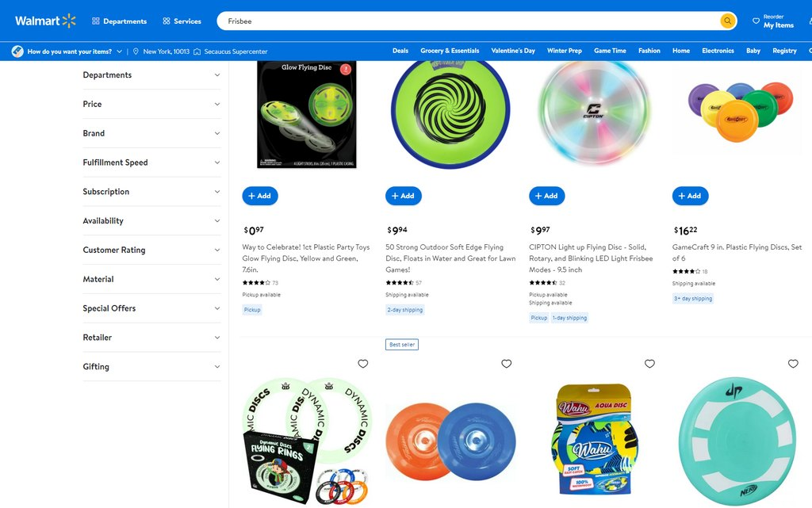The image size is (812, 508).
Task: Open the Electronics category link
Action: pyautogui.click(x=718, y=51)
